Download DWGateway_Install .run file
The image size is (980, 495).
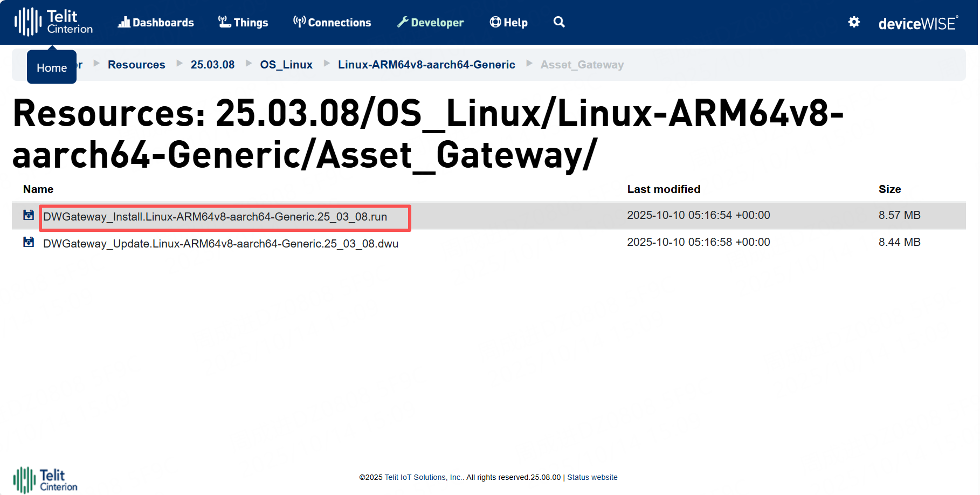tap(215, 217)
